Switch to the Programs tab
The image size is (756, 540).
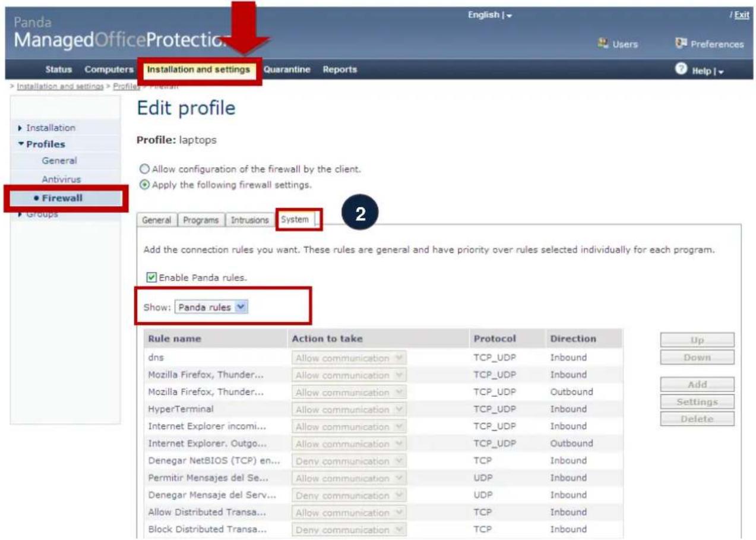point(200,220)
